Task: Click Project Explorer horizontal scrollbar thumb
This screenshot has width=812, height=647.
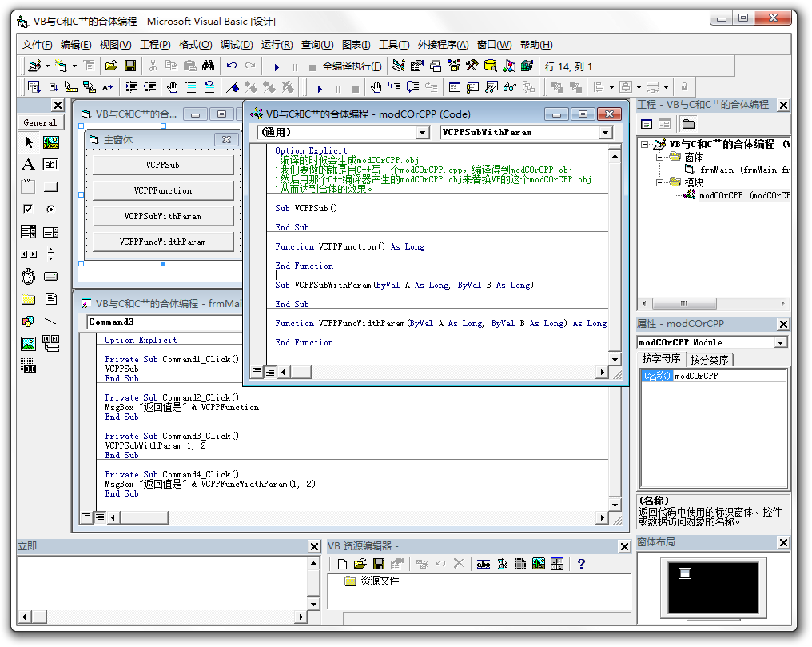Action: pos(683,303)
